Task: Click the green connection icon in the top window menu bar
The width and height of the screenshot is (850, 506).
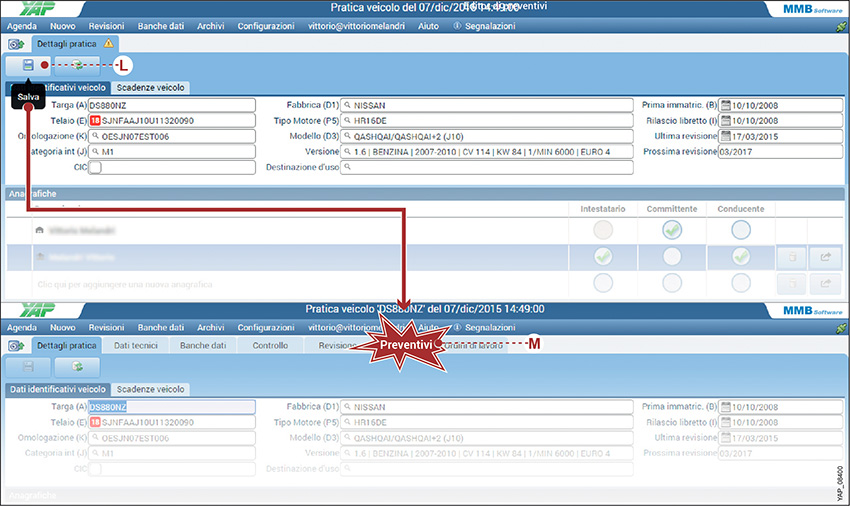Action: tap(841, 26)
